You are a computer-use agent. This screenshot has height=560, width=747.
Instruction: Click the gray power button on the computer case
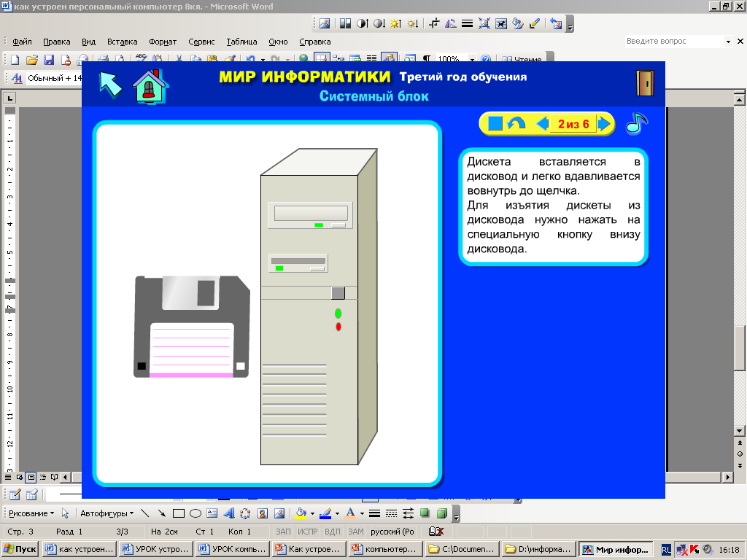click(x=338, y=293)
